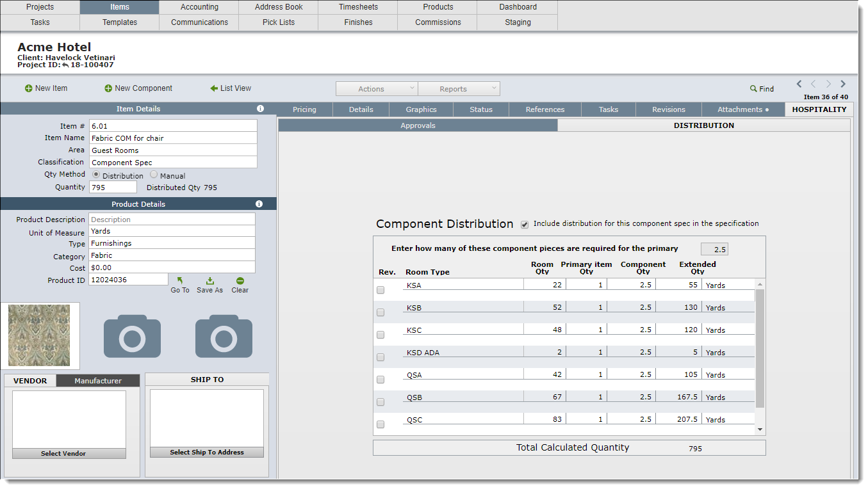Open the Commissions menu tab
868x489 pixels.
pyautogui.click(x=438, y=22)
